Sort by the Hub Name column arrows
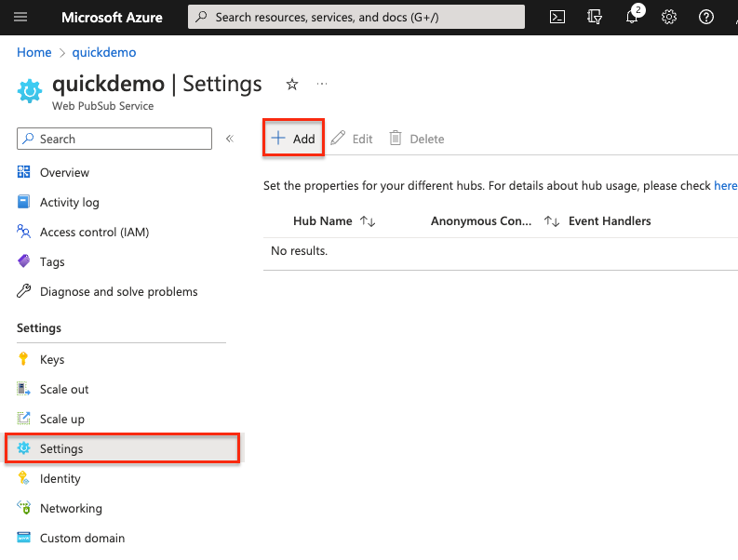The height and width of the screenshot is (560, 738). pyautogui.click(x=368, y=221)
